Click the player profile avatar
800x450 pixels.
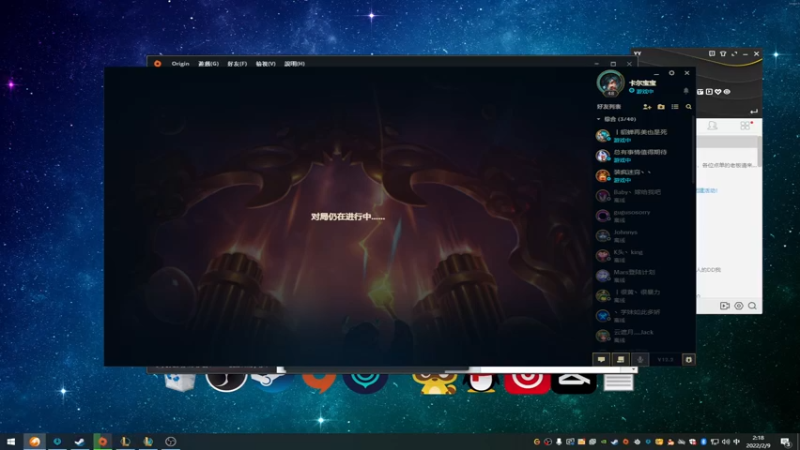tap(611, 83)
